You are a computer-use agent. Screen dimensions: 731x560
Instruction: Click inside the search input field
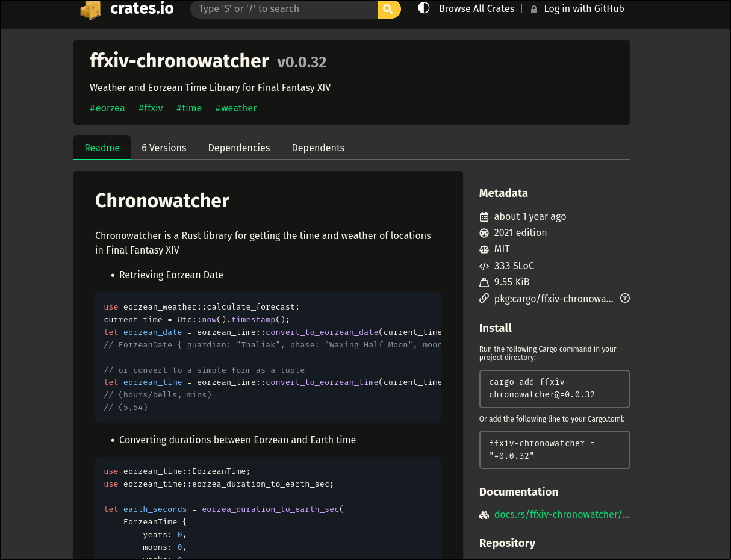[283, 9]
